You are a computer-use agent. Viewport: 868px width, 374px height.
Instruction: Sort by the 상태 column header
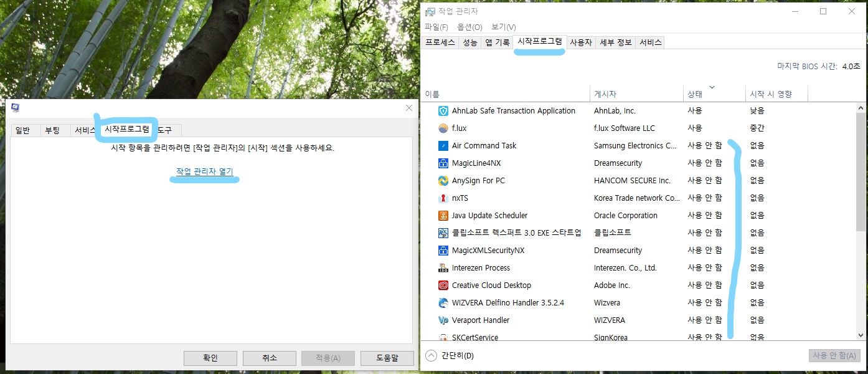[x=714, y=94]
